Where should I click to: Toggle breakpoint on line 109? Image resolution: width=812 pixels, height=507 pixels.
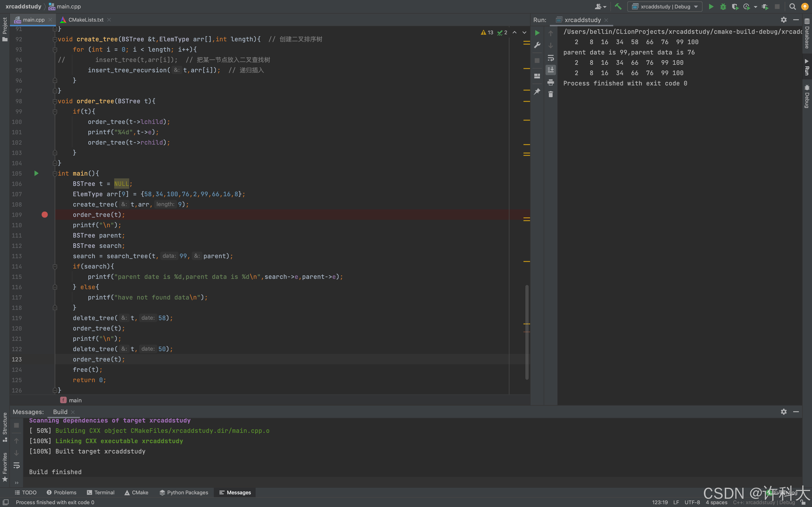tap(45, 215)
